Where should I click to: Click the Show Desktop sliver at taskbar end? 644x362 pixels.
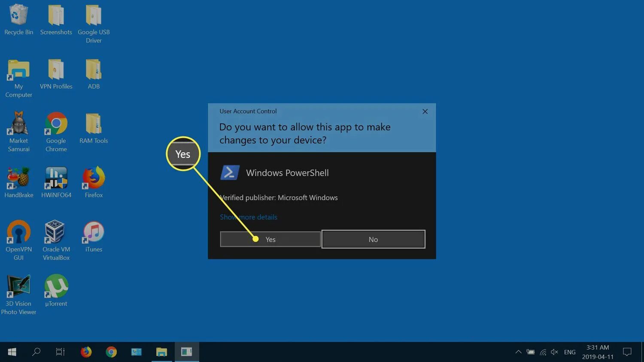642,352
